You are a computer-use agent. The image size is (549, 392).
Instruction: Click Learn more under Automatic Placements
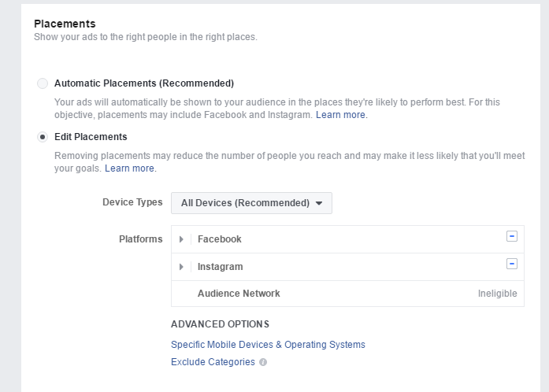coord(341,115)
